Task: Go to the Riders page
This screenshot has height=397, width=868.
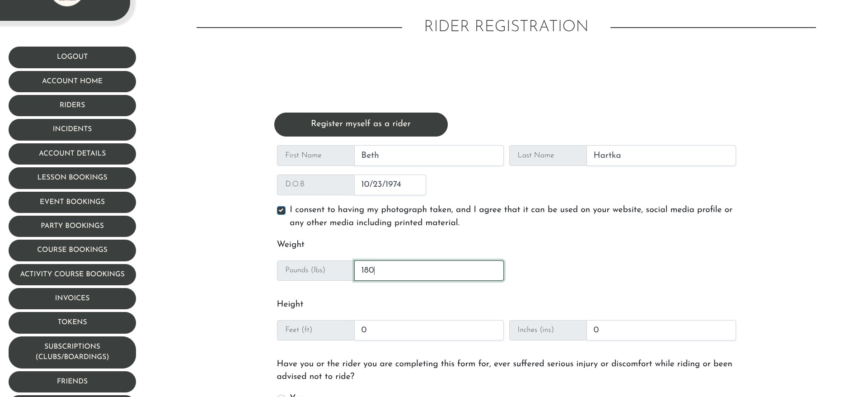Action: [72, 105]
